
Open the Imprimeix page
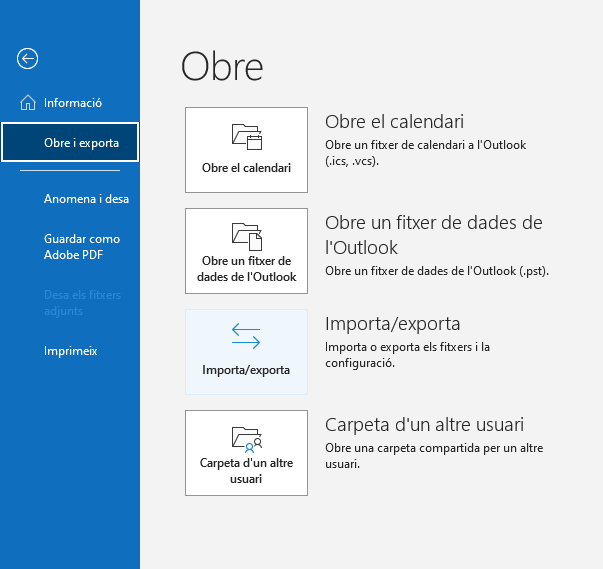70,351
